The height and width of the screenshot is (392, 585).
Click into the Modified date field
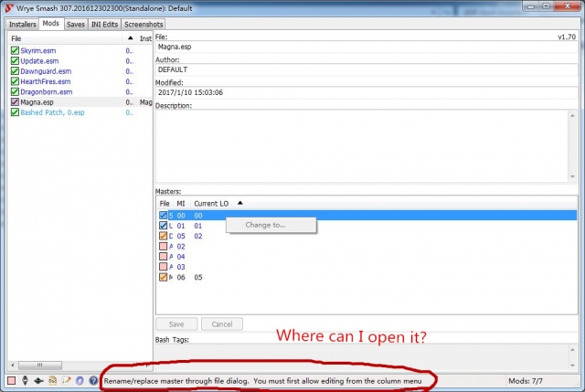[x=367, y=92]
